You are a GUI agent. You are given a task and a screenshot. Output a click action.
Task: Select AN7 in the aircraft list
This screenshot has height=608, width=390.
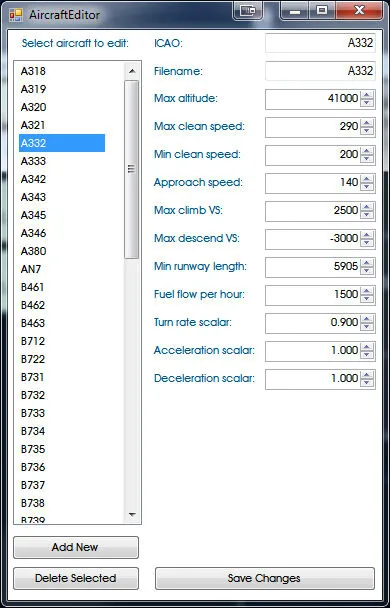coord(62,269)
